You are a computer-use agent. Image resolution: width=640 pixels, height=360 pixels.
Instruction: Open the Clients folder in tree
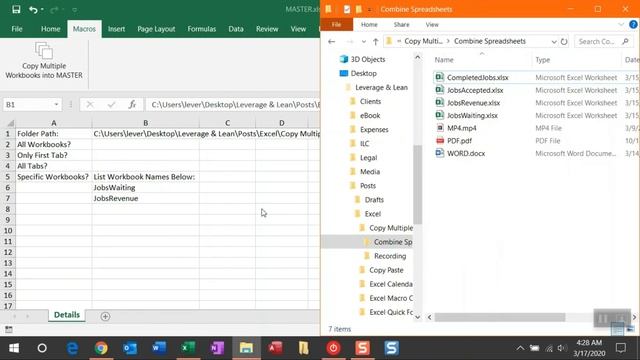[x=370, y=101]
